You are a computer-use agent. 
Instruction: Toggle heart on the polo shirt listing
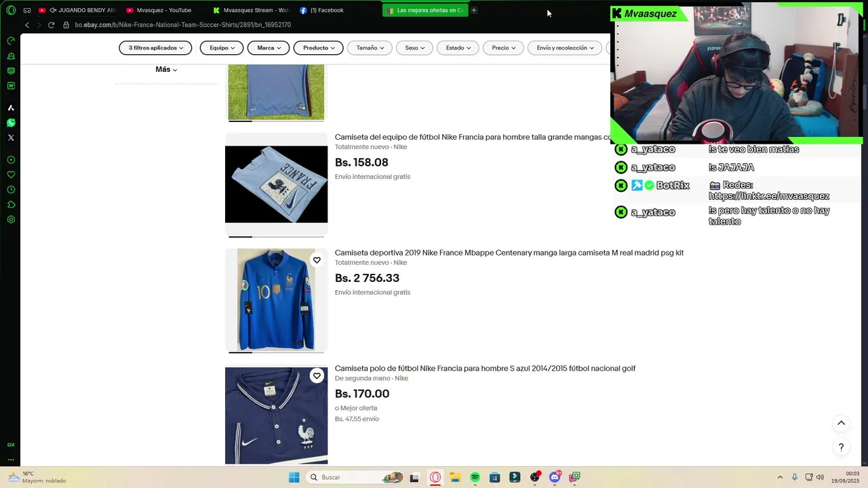(x=317, y=376)
